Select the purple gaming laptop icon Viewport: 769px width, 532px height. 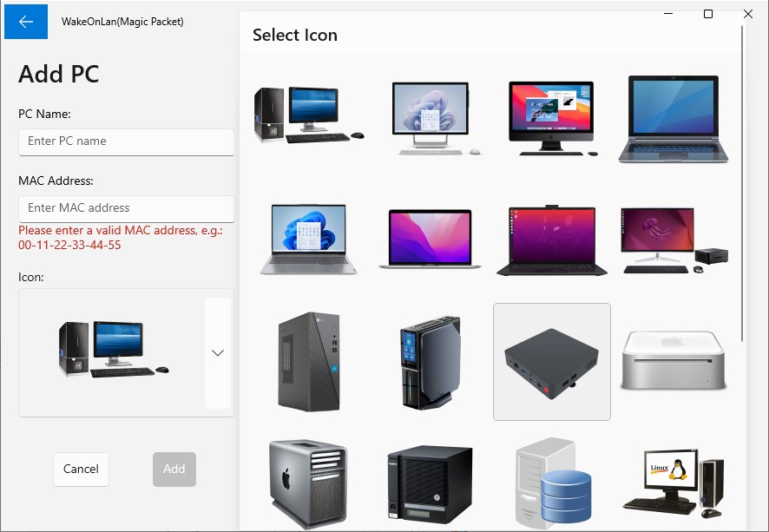tap(551, 240)
